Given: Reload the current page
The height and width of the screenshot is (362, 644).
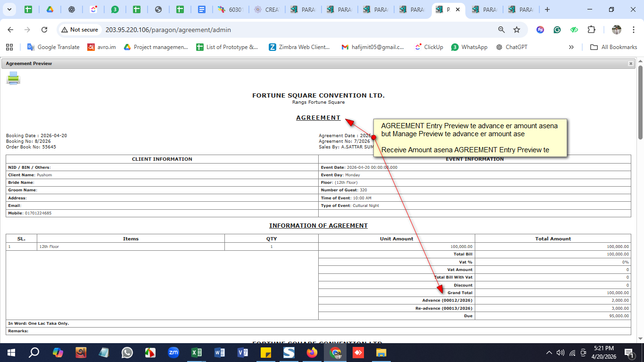Looking at the screenshot, I should (x=44, y=30).
